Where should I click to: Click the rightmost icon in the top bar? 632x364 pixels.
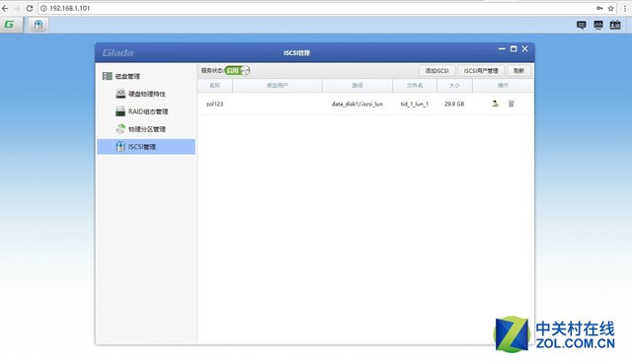coord(615,25)
